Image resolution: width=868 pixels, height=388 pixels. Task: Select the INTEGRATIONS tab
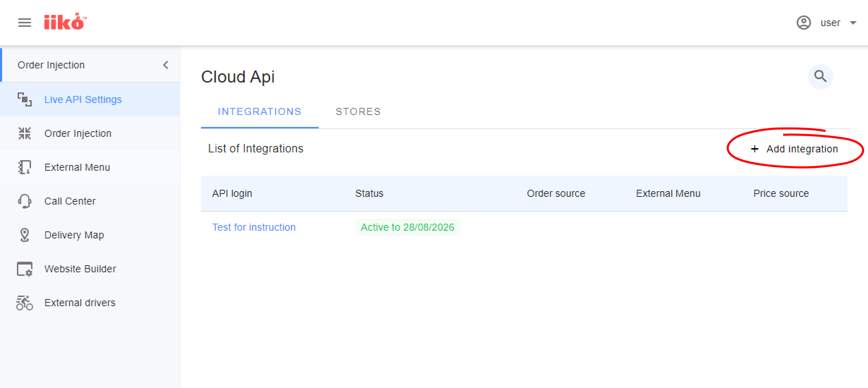point(259,112)
